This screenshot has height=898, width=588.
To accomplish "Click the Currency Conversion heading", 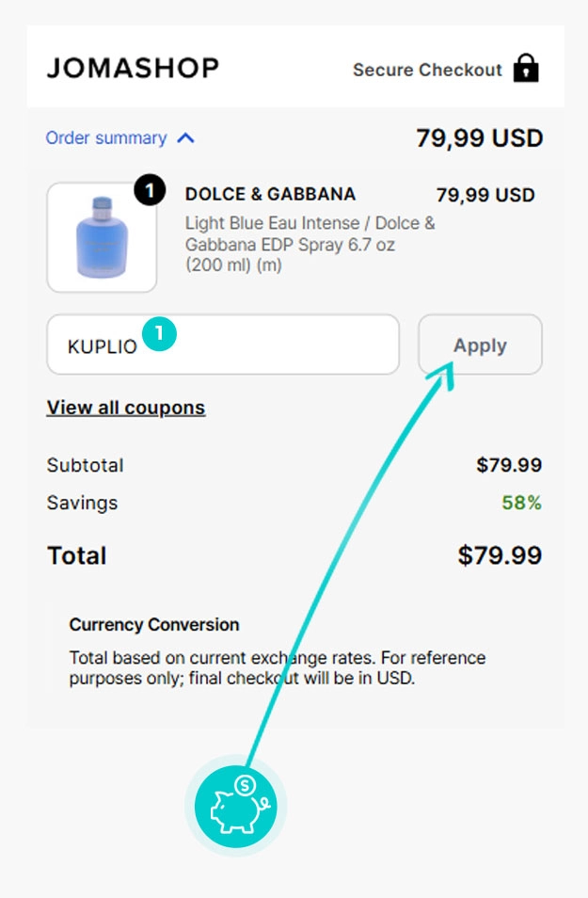I will point(154,624).
